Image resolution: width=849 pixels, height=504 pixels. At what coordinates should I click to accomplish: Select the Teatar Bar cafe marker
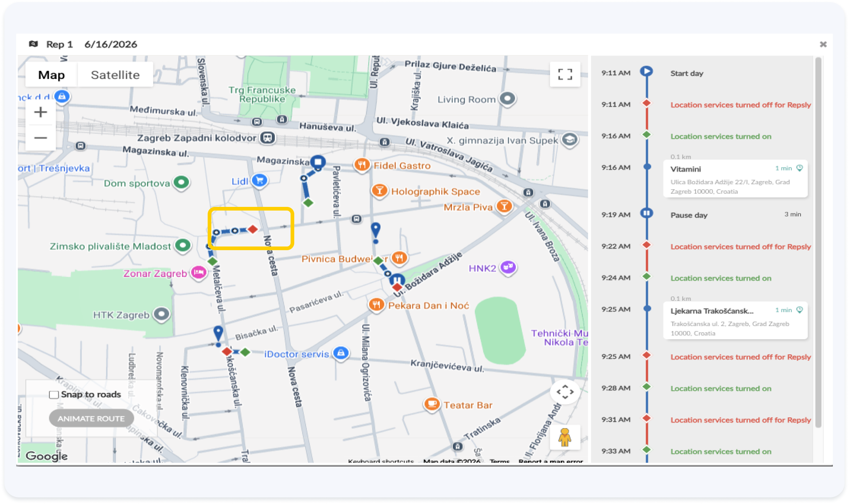pyautogui.click(x=432, y=405)
